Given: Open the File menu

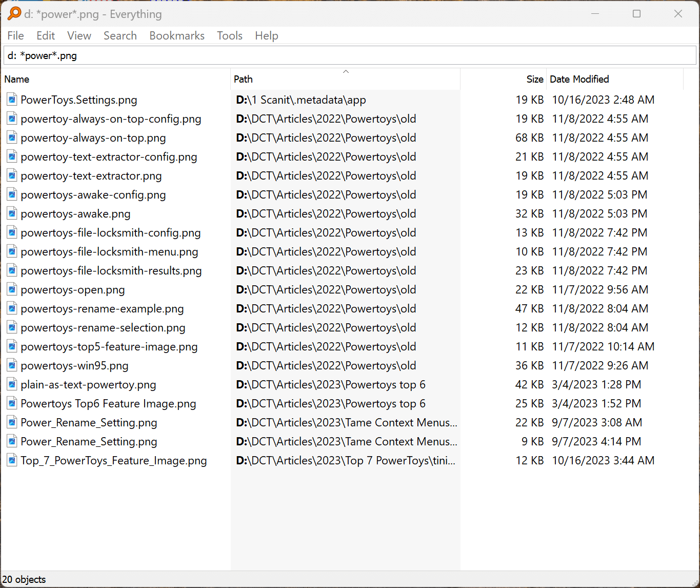Looking at the screenshot, I should coord(15,35).
